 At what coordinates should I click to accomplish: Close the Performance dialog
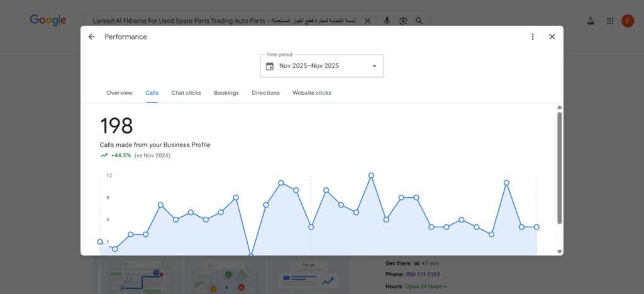point(552,37)
